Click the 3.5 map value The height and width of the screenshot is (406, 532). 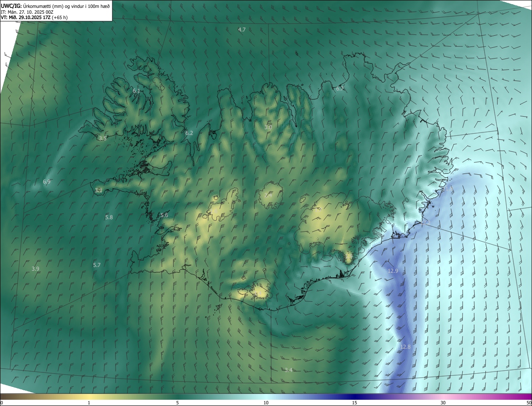[103, 138]
